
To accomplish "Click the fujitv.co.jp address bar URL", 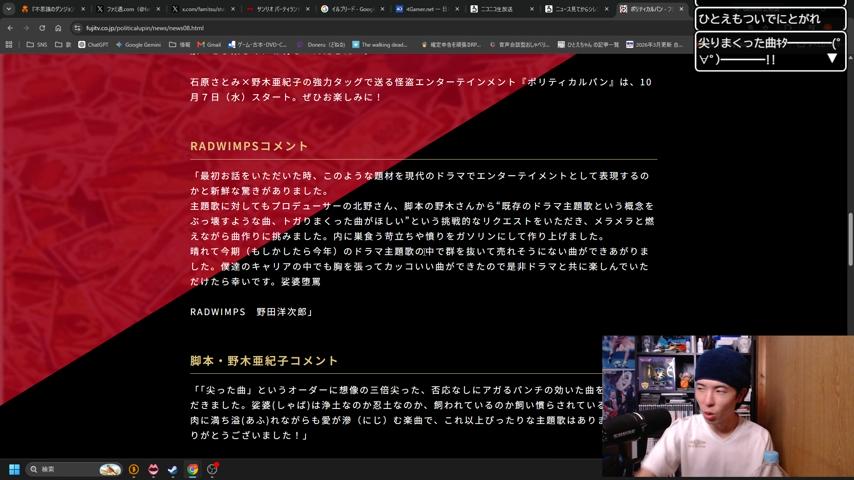I will tap(145, 28).
